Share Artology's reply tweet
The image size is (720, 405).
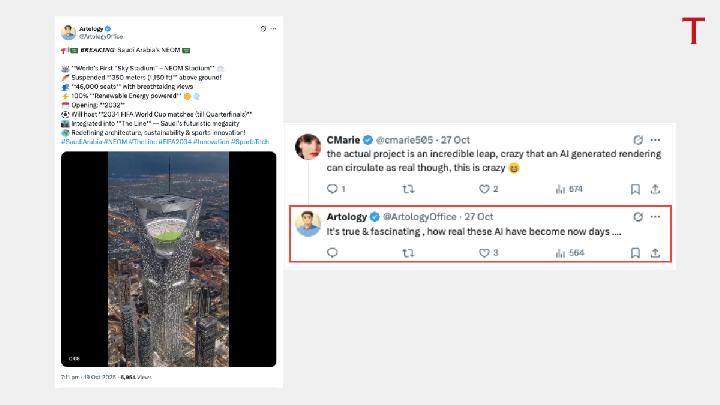(655, 253)
